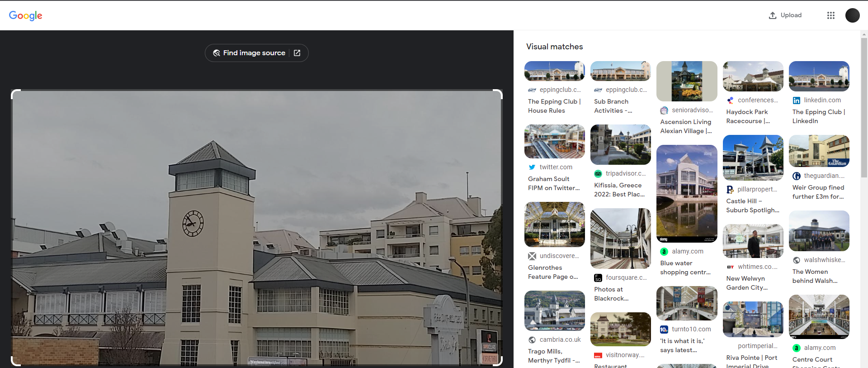
Task: Open alamy Blue water shopping centre thumbnail
Action: 687,194
